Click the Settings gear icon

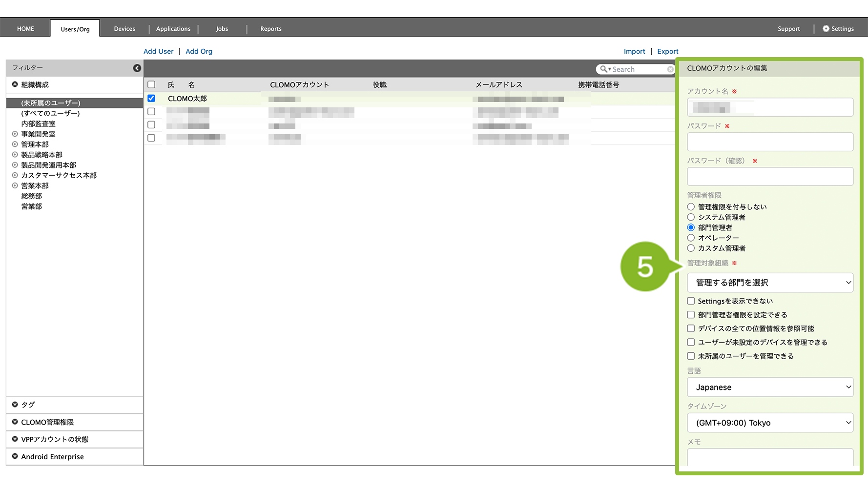(826, 29)
